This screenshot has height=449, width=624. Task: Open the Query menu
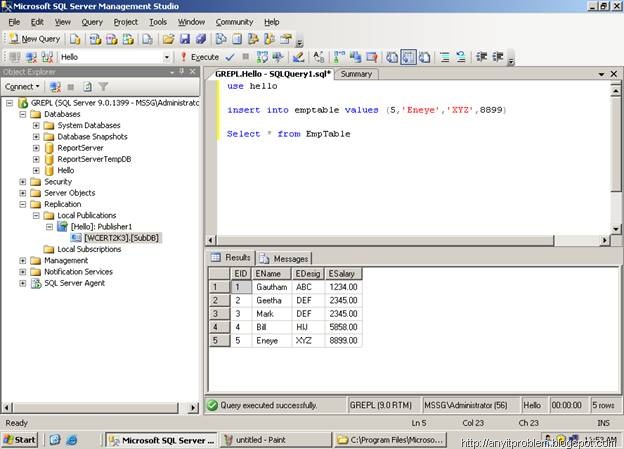pos(92,22)
